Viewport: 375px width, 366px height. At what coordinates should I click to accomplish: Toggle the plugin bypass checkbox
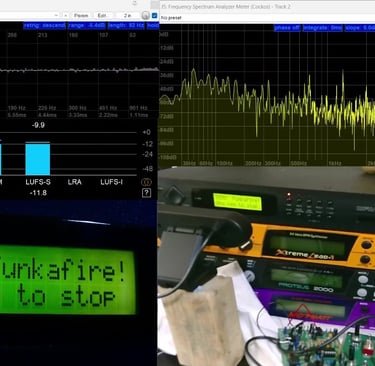point(154,15)
